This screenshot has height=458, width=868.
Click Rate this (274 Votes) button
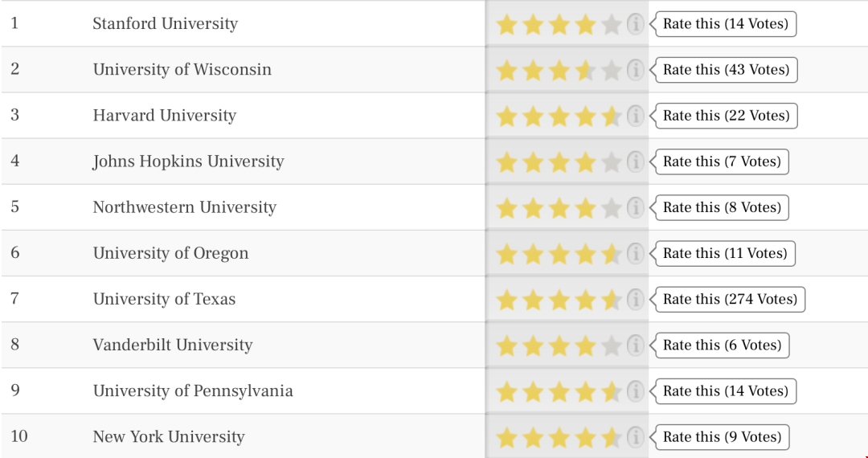click(730, 299)
